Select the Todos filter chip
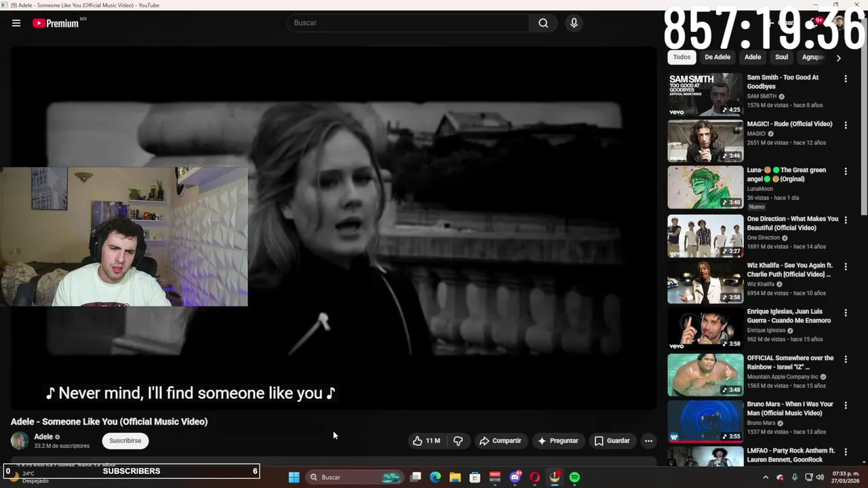868x488 pixels. pos(682,57)
